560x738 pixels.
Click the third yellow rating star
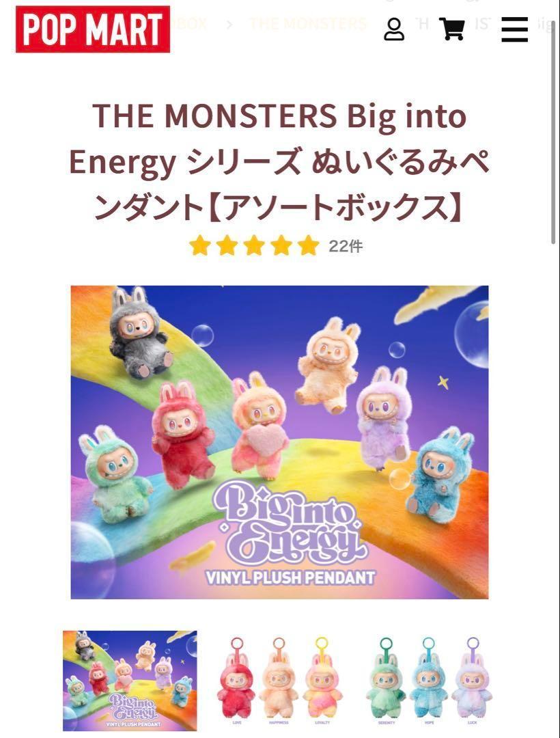click(x=254, y=246)
